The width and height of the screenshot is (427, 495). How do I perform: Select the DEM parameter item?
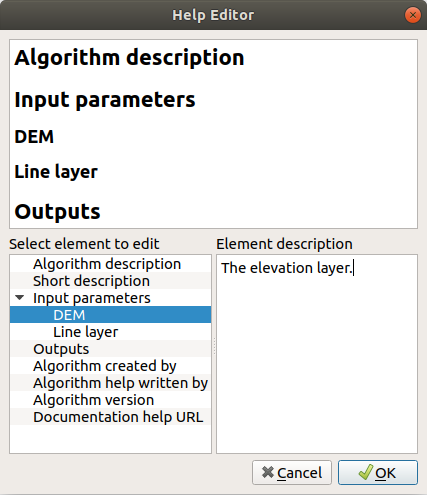tap(110, 315)
